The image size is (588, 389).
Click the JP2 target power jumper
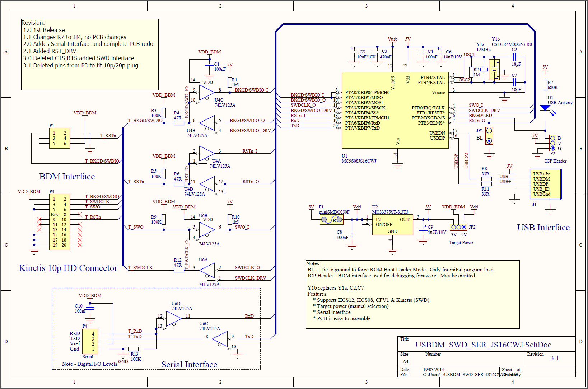tap(458, 227)
